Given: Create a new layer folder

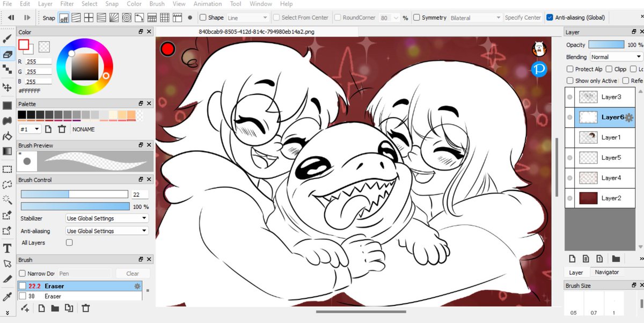Looking at the screenshot, I should pyautogui.click(x=615, y=259).
